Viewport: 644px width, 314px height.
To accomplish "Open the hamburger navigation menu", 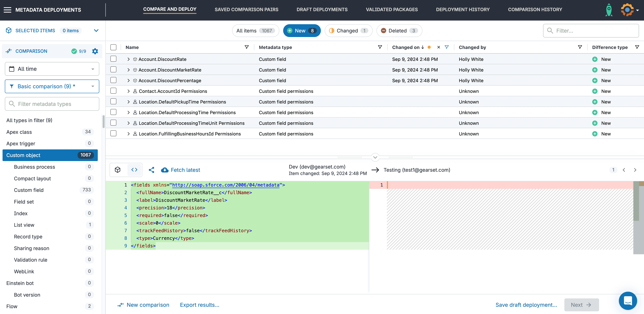I will coord(7,10).
